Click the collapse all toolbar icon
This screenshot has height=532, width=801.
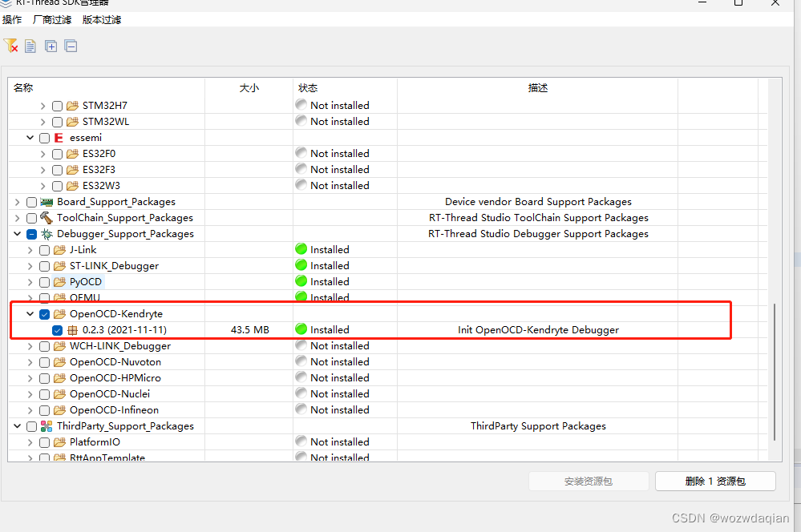(71, 46)
